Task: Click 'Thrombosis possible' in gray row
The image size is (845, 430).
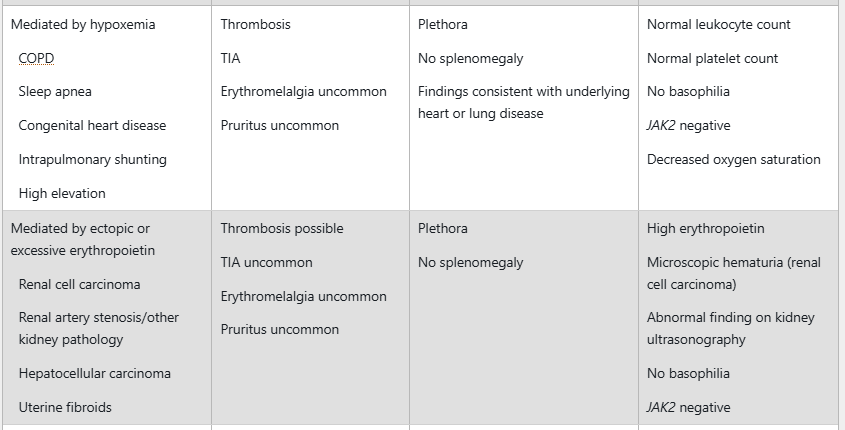Action: [x=282, y=228]
